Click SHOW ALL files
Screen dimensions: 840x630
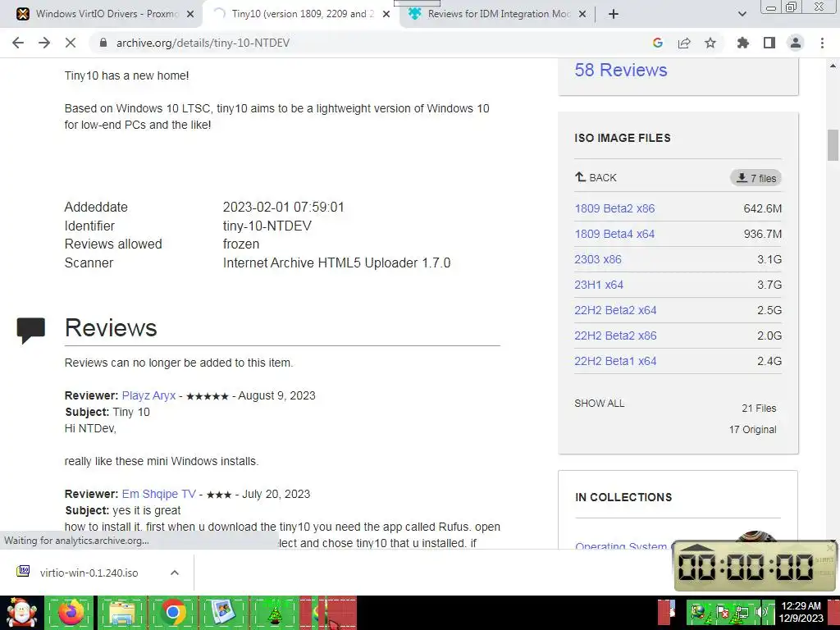[x=600, y=404]
